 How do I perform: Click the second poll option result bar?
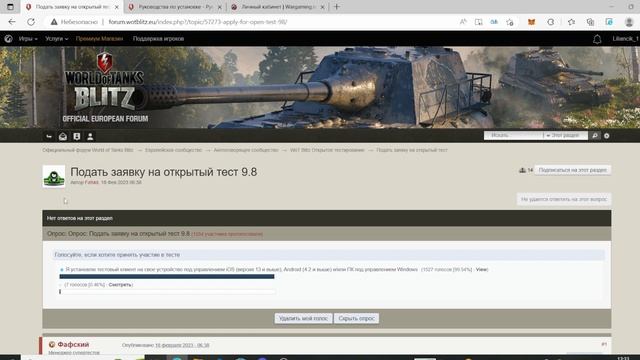[x=167, y=291]
